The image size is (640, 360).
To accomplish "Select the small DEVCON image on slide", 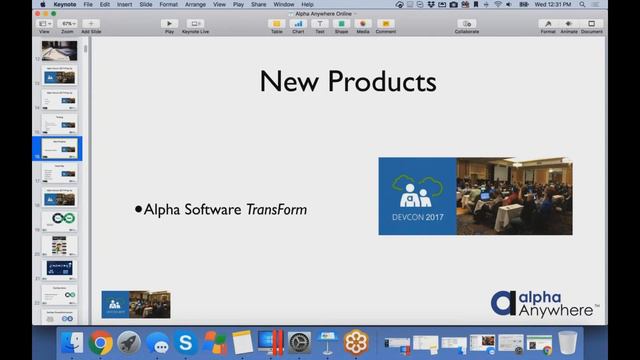I will pos(136,304).
